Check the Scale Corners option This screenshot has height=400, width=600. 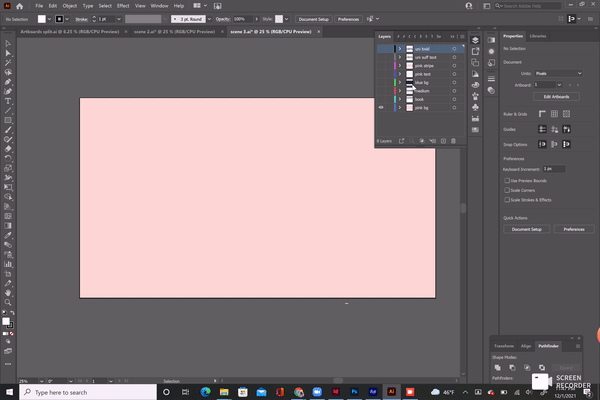[507, 189]
